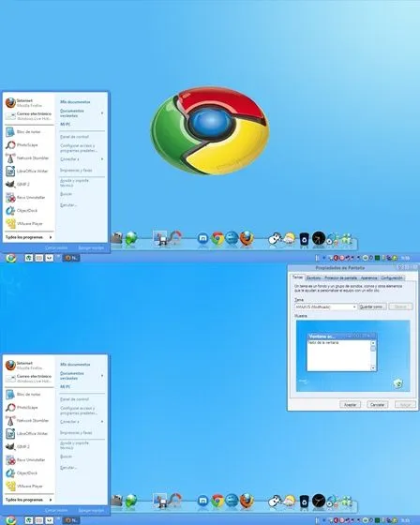This screenshot has height=525, width=420.
Task: Expand Todos los programas in lower start menu
Action: pyautogui.click(x=29, y=500)
